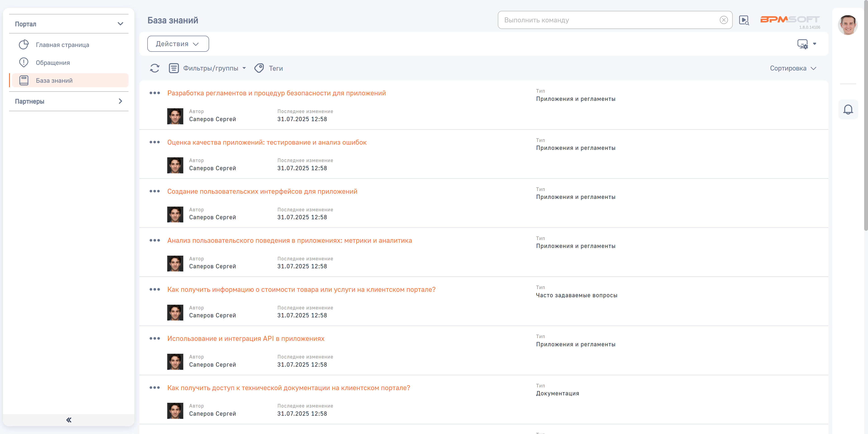Open three-dots menu for Использование и интеграция API
The height and width of the screenshot is (434, 868).
[x=155, y=338]
